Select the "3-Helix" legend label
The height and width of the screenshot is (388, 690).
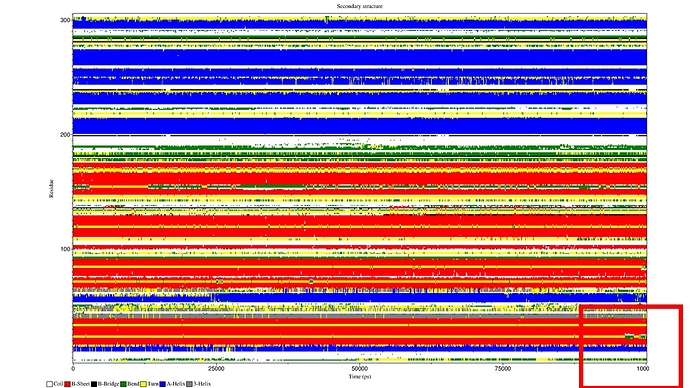tap(202, 384)
